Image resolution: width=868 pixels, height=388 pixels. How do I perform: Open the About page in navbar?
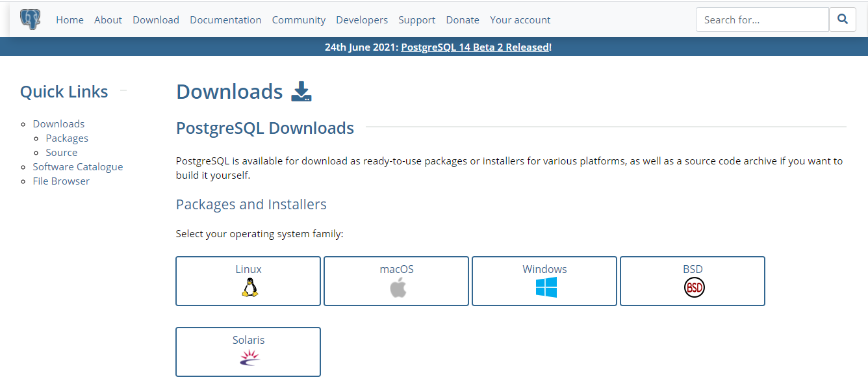point(108,20)
